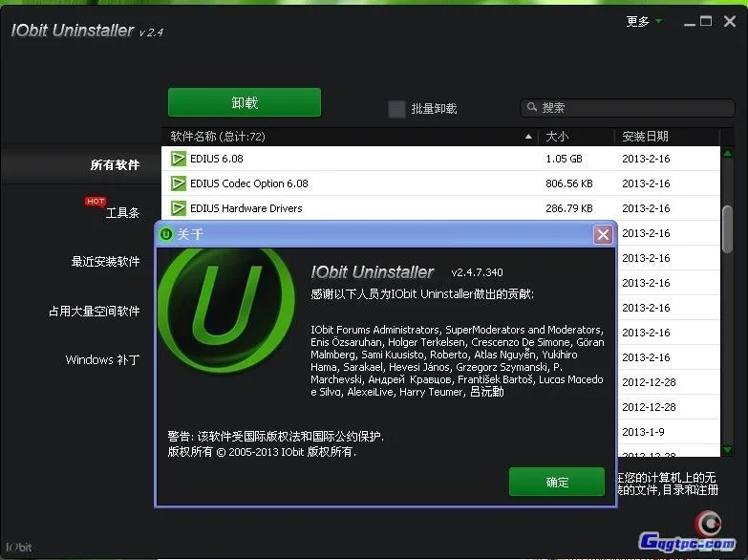Screen dimensions: 748x560
Task: Click the 大小 column header
Action: (557, 137)
